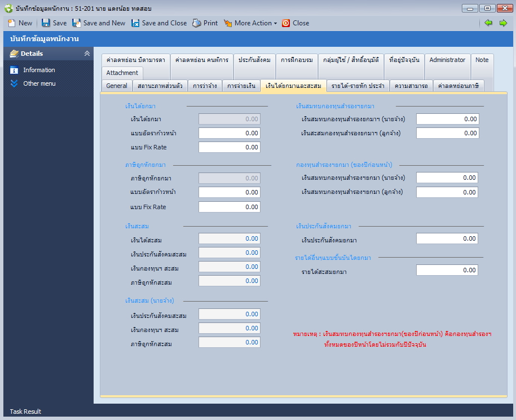Click the Close label in toolbar
Image resolution: width=516 pixels, height=420 pixels.
click(x=301, y=23)
